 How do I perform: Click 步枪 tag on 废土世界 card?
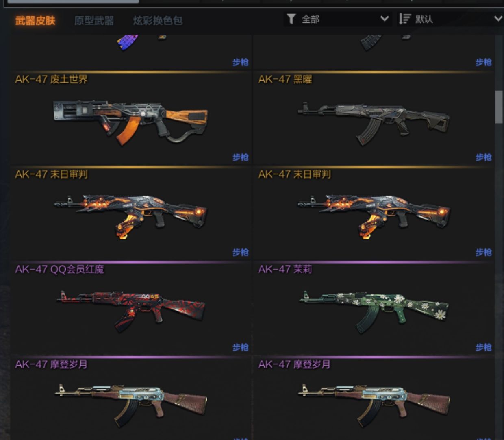(x=240, y=157)
